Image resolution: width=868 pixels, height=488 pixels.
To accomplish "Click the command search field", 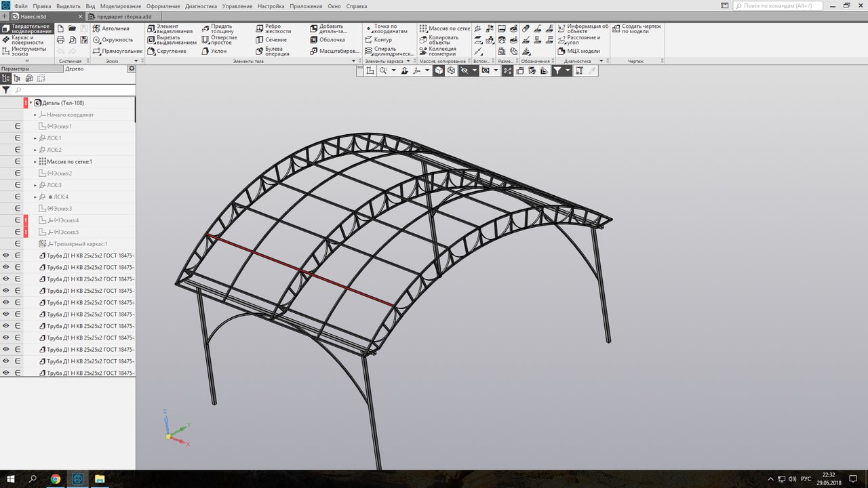I will 778,5.
